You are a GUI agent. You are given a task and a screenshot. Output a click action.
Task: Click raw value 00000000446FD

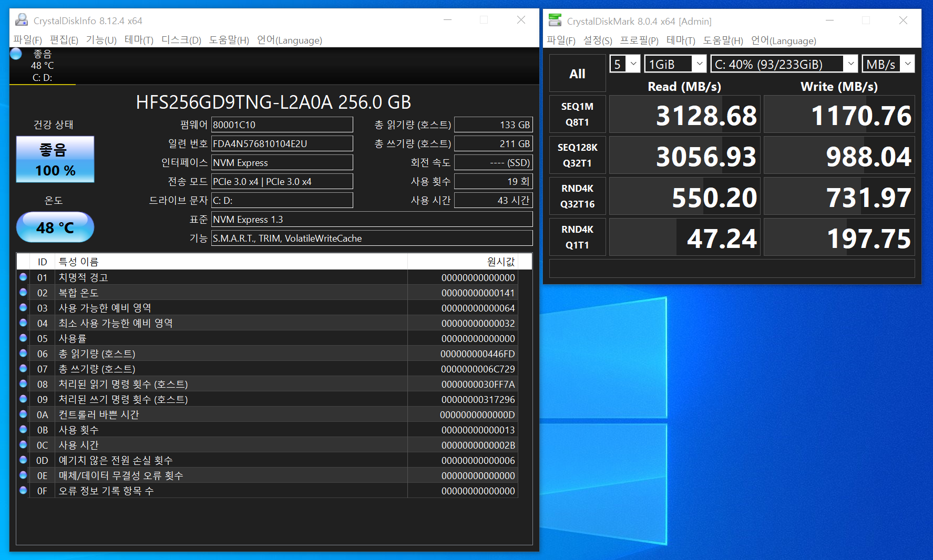point(477,354)
